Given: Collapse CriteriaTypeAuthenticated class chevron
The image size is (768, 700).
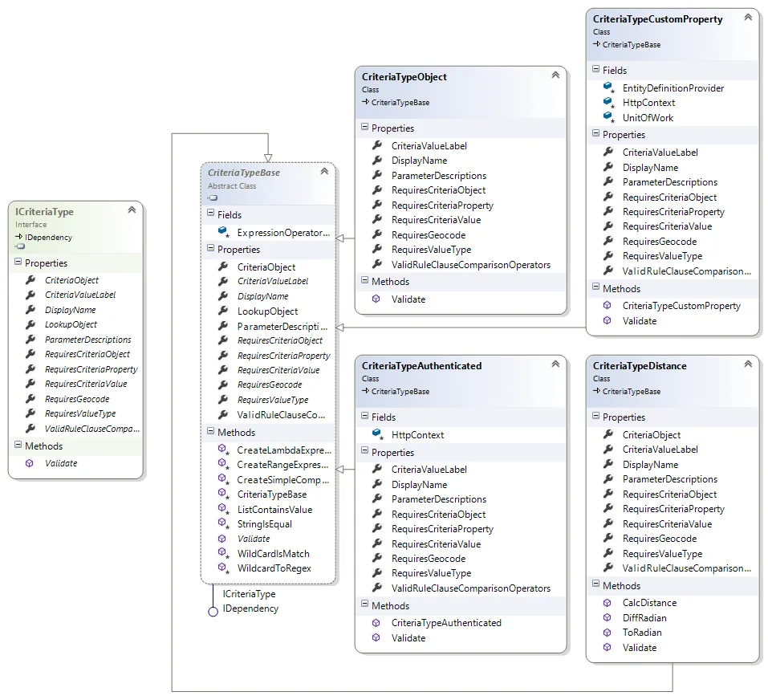Looking at the screenshot, I should click(x=555, y=364).
